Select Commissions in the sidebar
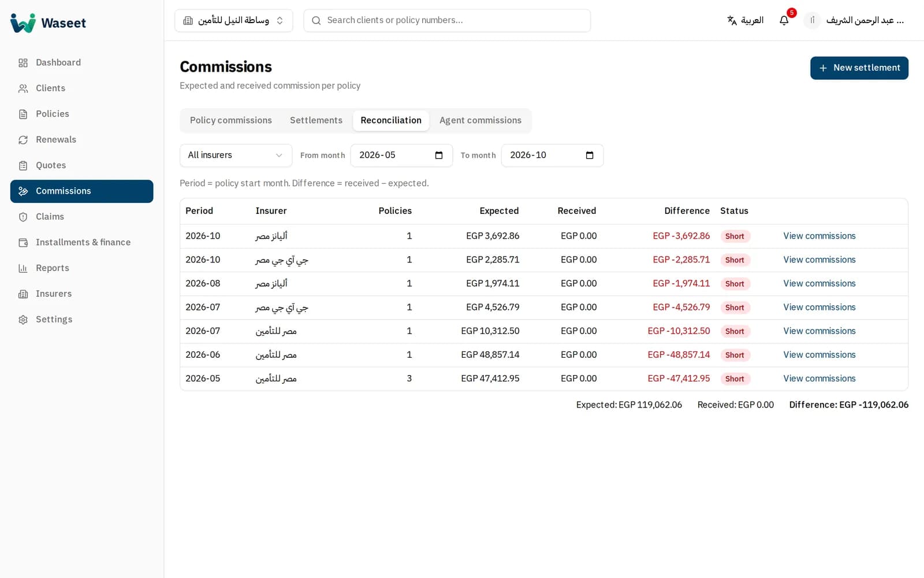This screenshot has height=578, width=924. coord(82,191)
